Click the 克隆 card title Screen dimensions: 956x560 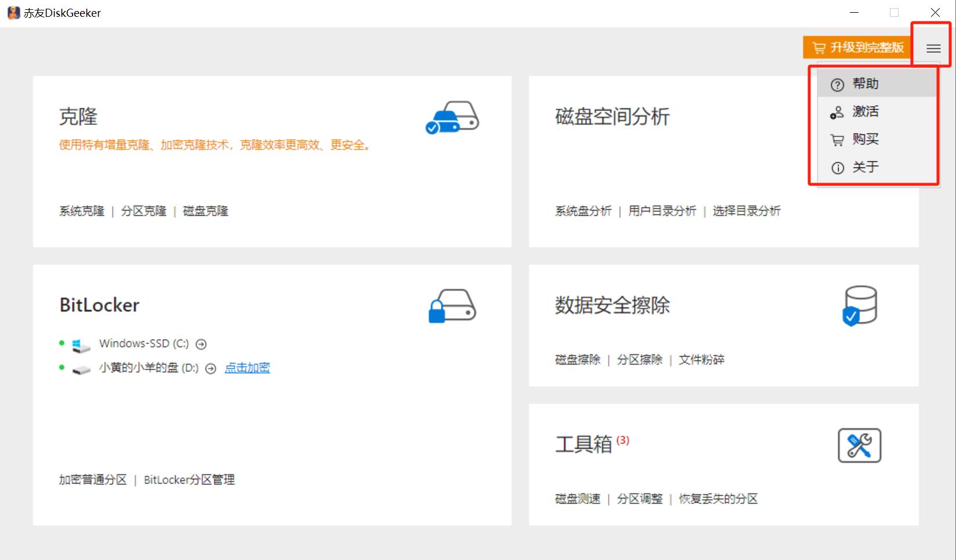click(78, 117)
